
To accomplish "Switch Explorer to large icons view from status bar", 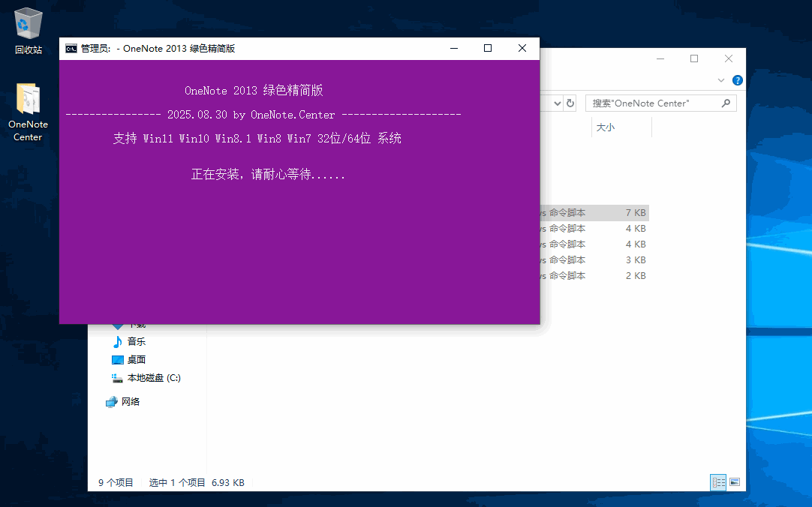I will tap(734, 482).
